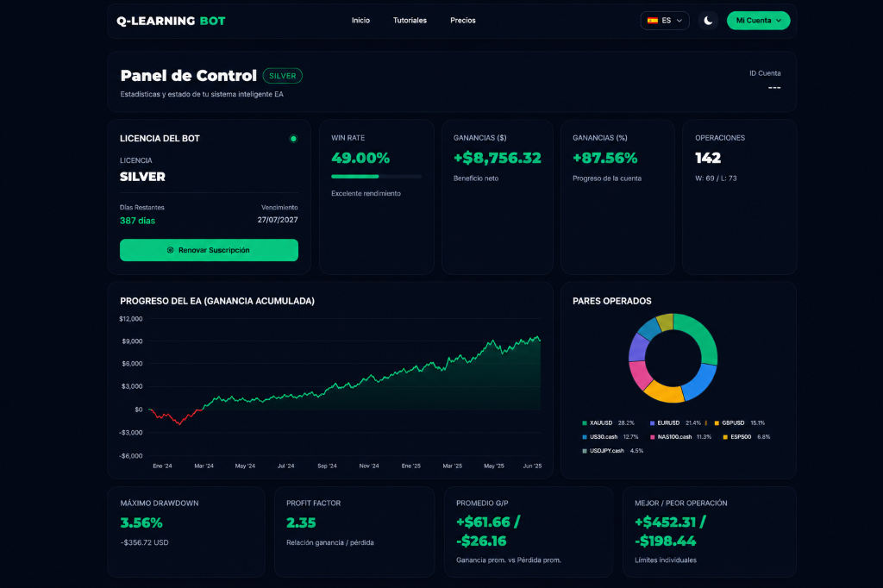This screenshot has height=588, width=883.
Task: Click the XAUUSD legend color swatch
Action: [585, 423]
